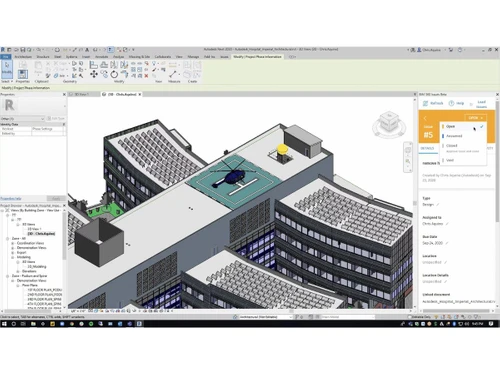
Task: Click the Undo icon in Quick Access Toolbar
Action: click(x=39, y=50)
